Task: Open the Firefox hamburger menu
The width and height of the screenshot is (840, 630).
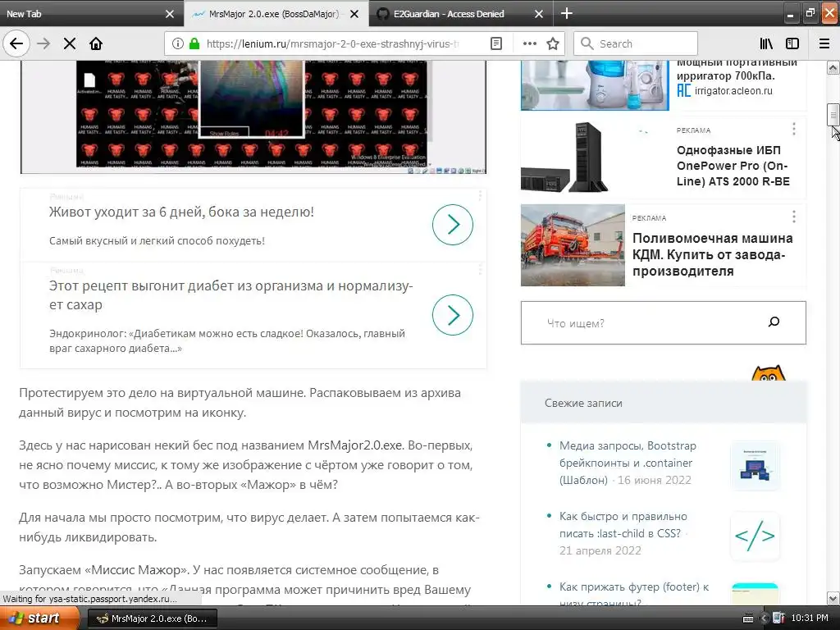Action: click(x=824, y=44)
